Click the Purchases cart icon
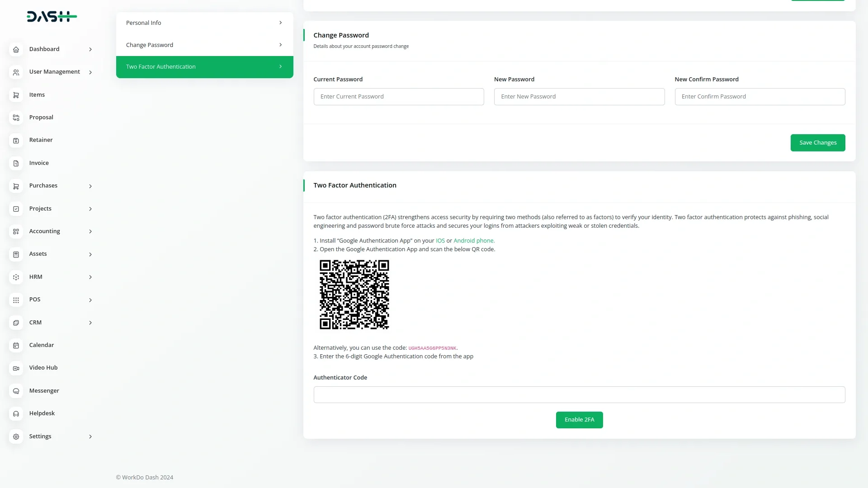 coord(16,186)
